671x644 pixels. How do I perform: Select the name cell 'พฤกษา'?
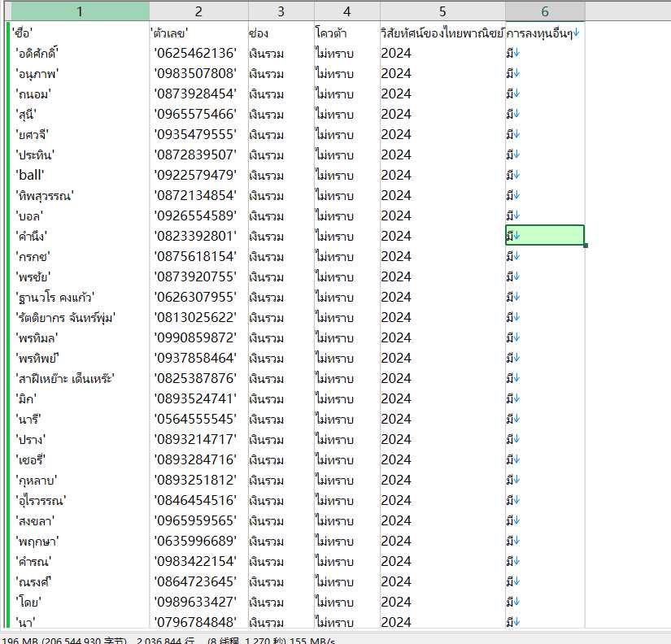point(80,542)
